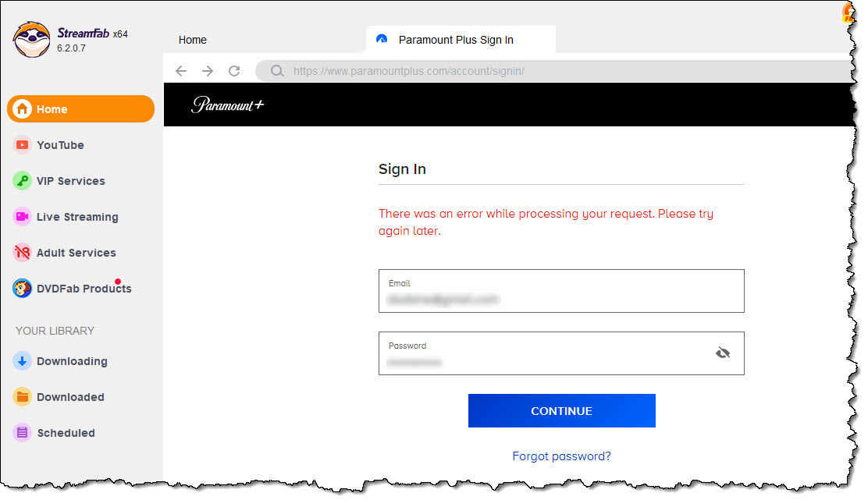Screen dimensions: 868x500
Task: Click the Paramount+ logo
Action: click(x=227, y=105)
